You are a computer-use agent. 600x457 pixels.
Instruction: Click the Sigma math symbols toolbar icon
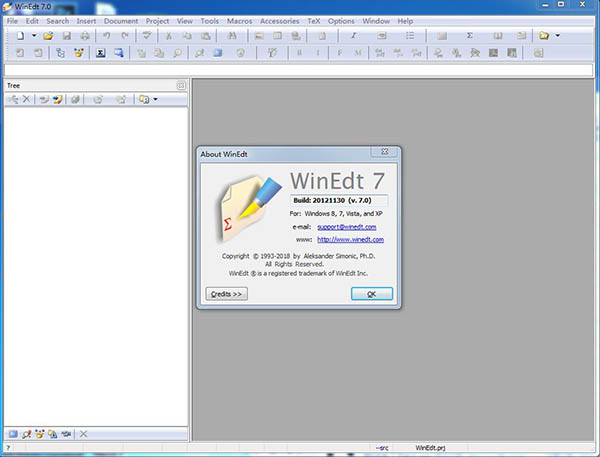470,36
